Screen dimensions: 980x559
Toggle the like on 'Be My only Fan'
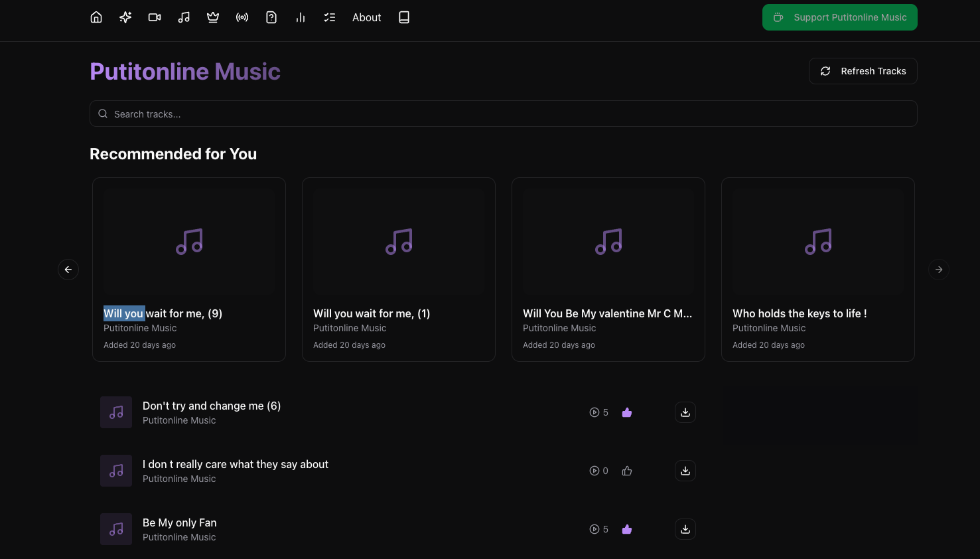point(627,529)
